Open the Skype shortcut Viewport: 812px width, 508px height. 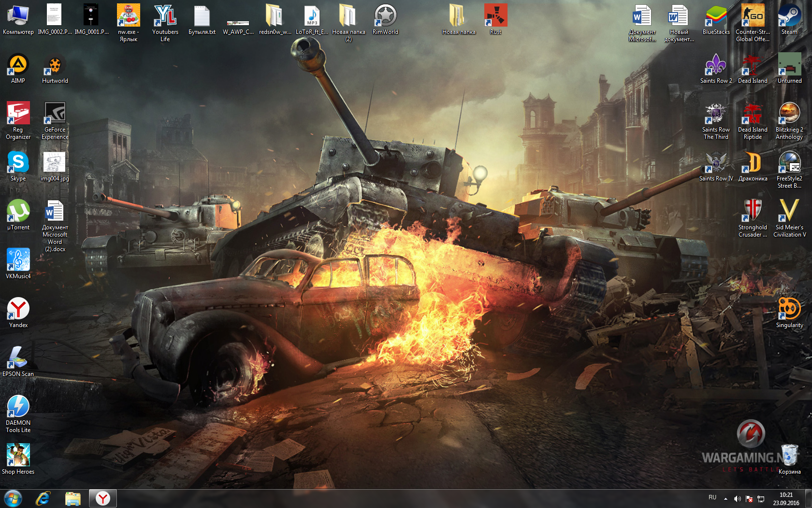[18, 166]
